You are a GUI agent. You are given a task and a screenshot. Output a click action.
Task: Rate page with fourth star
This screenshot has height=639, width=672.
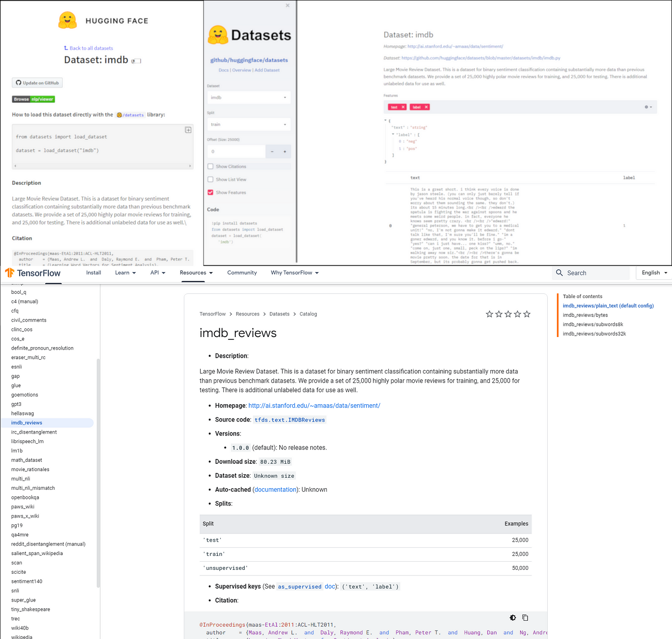click(x=517, y=314)
